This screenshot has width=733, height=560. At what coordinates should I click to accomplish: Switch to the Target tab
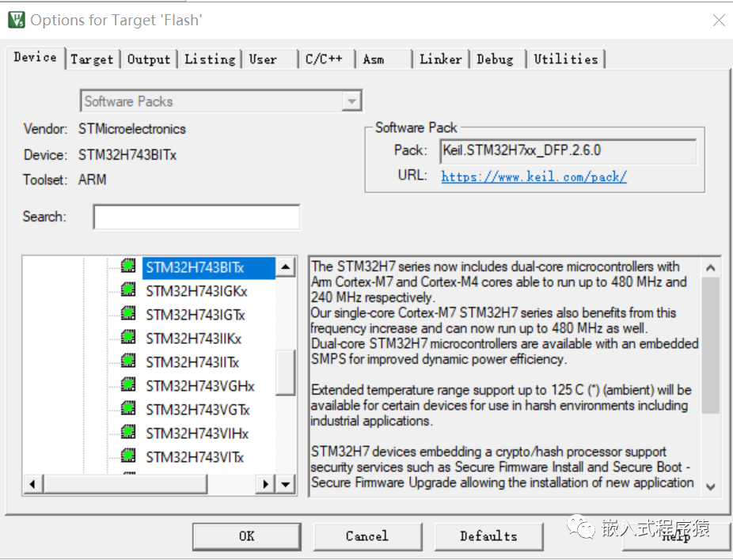pos(92,58)
